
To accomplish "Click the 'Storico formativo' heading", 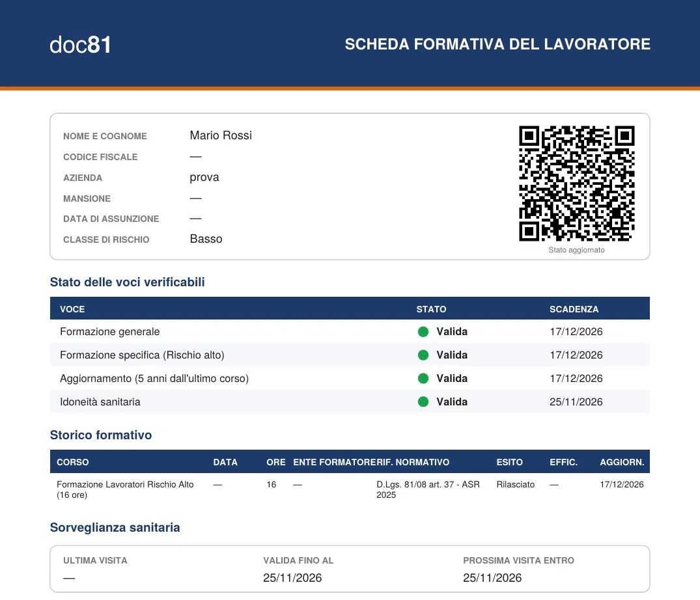I will pos(101,435).
